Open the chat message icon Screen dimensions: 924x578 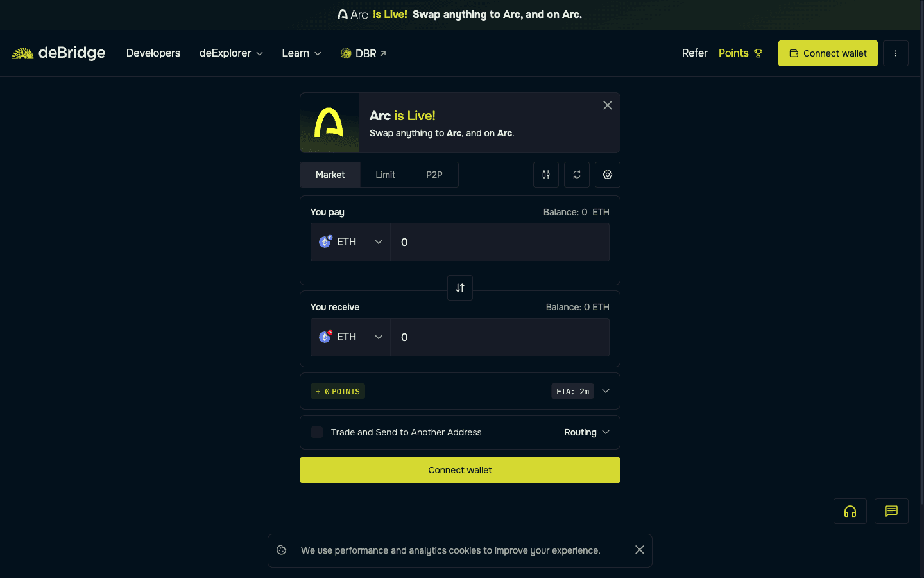[x=891, y=511]
